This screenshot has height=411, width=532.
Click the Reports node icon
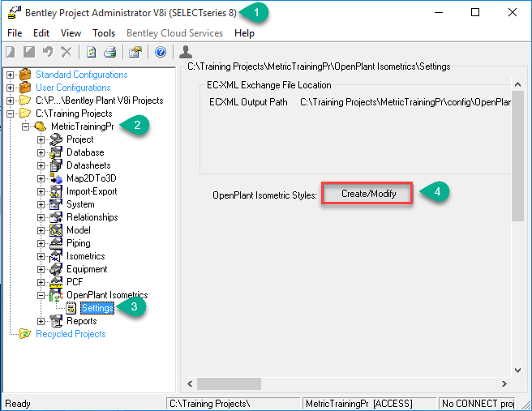click(56, 321)
